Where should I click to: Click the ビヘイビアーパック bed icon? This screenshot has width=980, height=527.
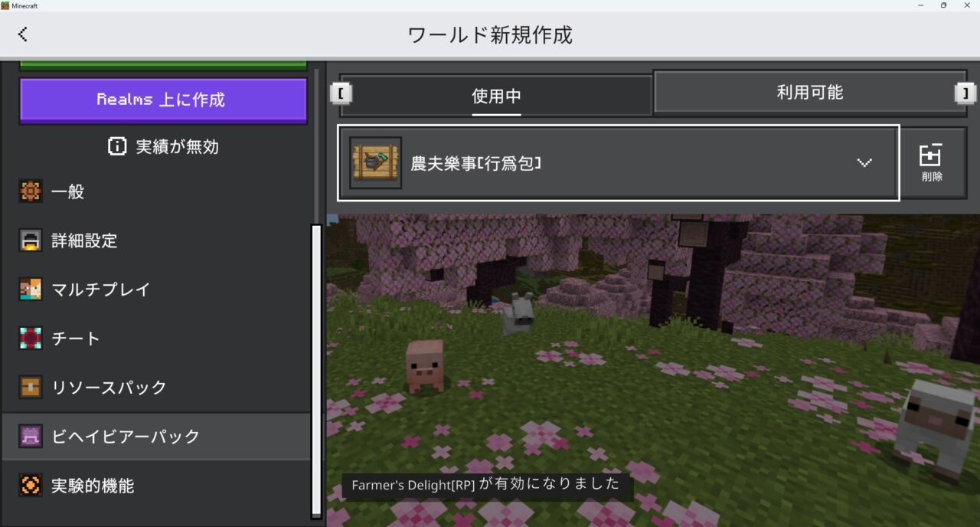coord(29,436)
